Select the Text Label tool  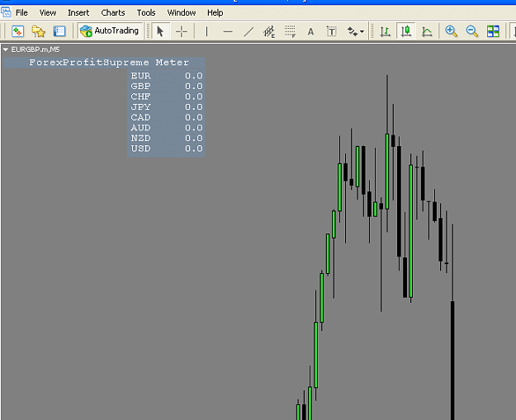coord(331,31)
